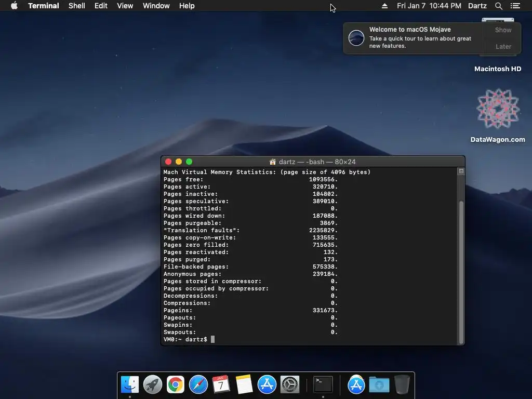Click the value 2235829

[323, 230]
